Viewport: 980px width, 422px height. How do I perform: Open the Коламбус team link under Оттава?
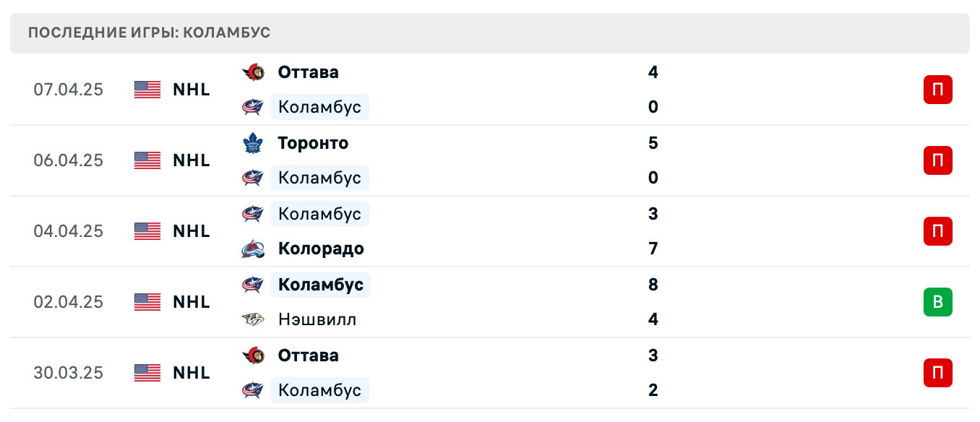pyautogui.click(x=319, y=106)
